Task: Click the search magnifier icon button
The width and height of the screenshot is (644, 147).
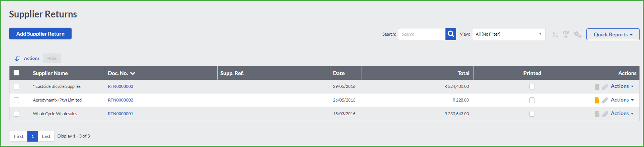Action: click(x=451, y=34)
